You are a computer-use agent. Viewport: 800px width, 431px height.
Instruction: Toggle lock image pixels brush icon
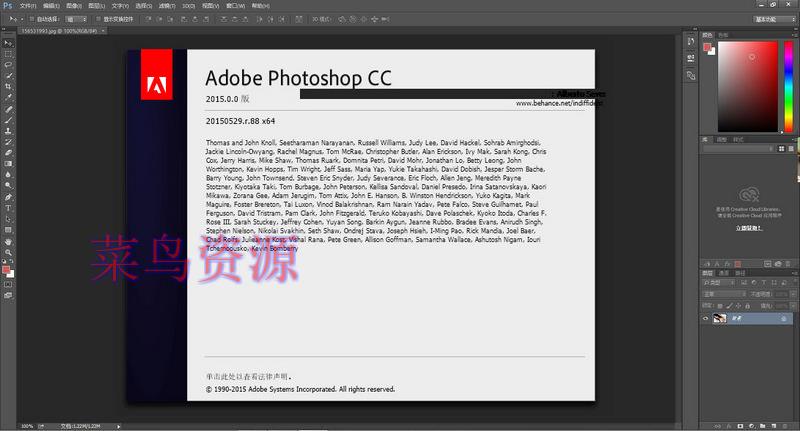[x=729, y=306]
